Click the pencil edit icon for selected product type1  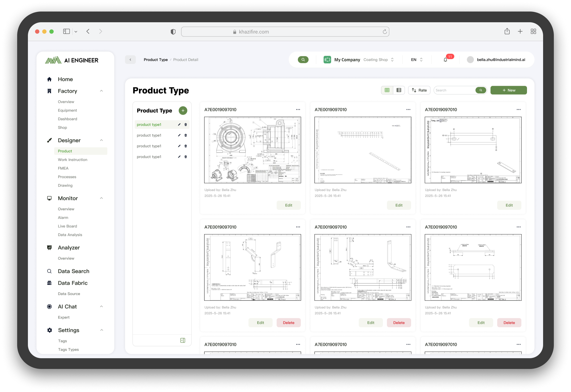(179, 124)
